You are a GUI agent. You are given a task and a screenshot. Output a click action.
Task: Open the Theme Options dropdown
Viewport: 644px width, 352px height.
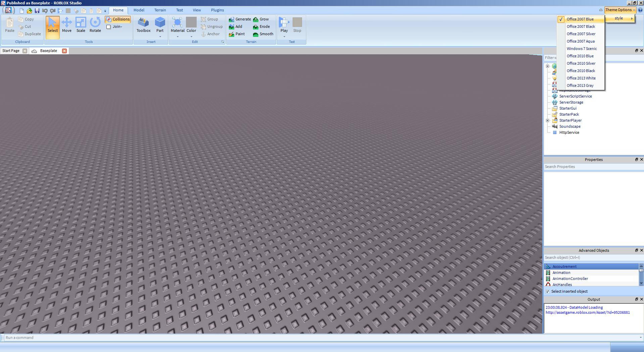pyautogui.click(x=620, y=10)
